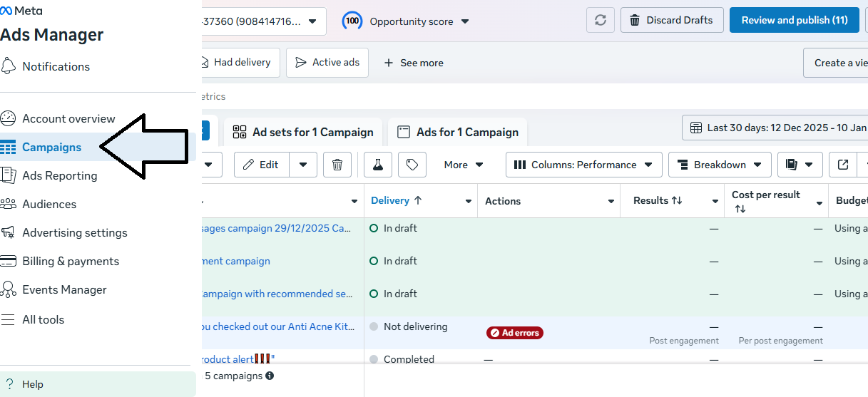Click the Opportunity score 100 circle

pyautogui.click(x=352, y=21)
